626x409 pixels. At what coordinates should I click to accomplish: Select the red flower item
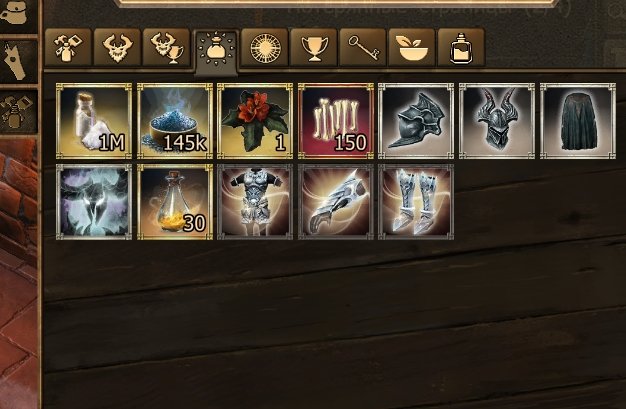pos(255,121)
